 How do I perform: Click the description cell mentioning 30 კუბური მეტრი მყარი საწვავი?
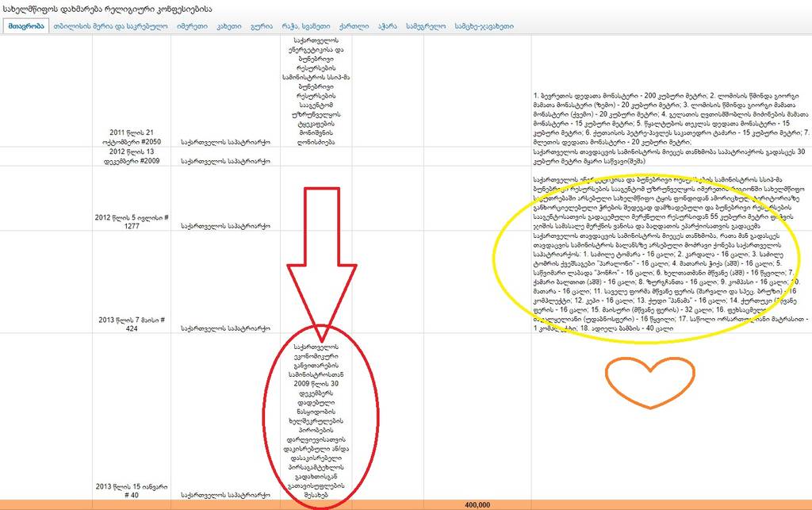671,156
